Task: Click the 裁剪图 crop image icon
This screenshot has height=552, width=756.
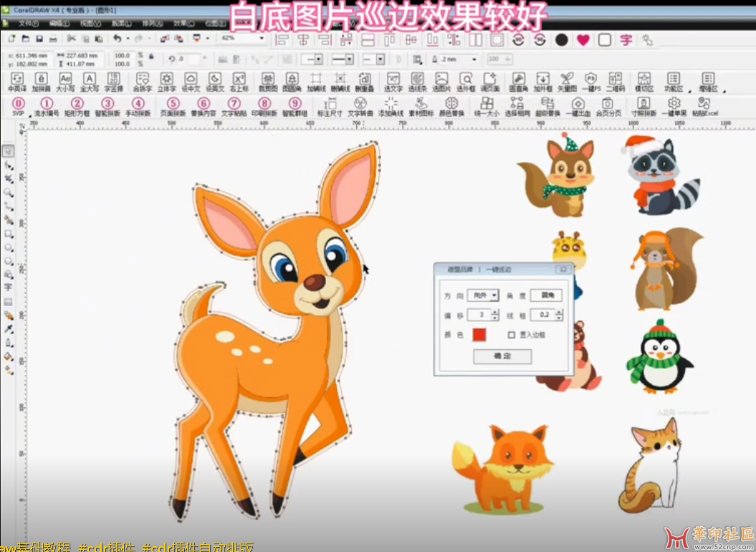Action: [x=267, y=82]
